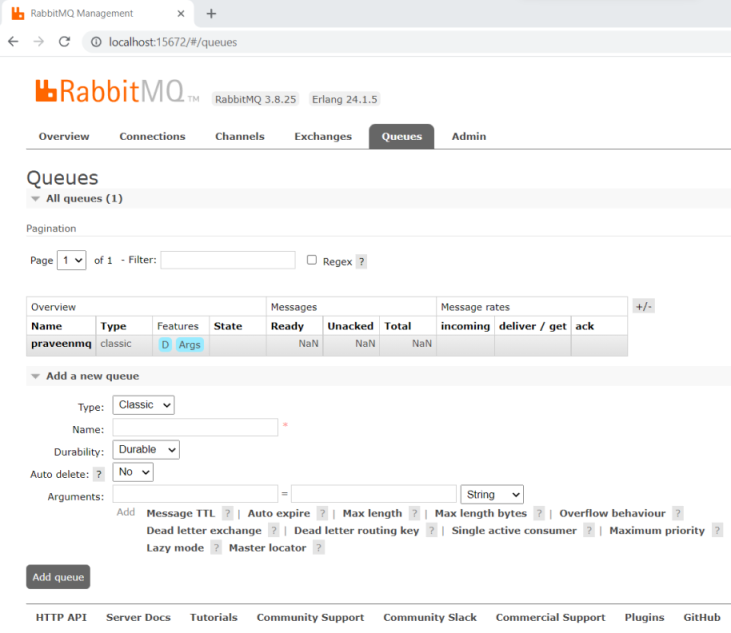The width and height of the screenshot is (731, 633).
Task: Click the Arguments key input field
Action: coord(195,494)
